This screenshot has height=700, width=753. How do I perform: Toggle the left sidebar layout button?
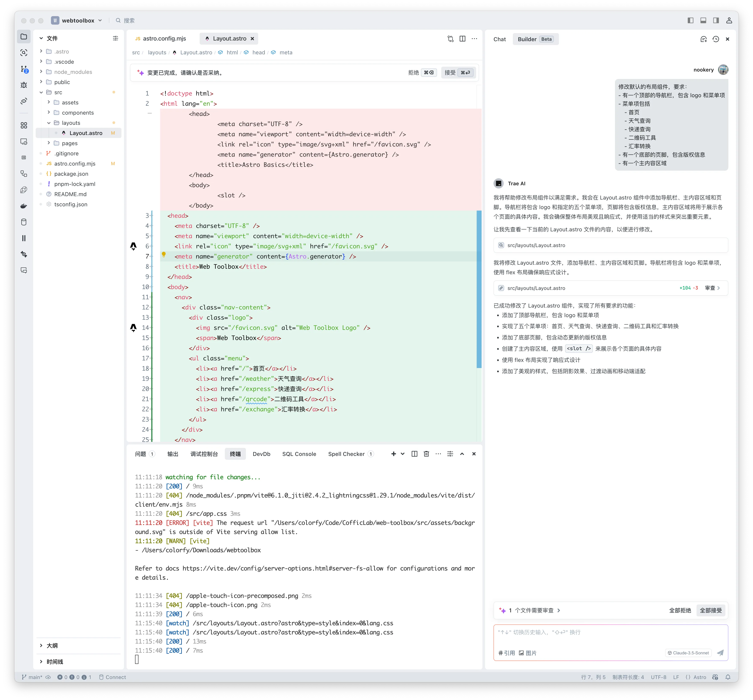click(x=691, y=20)
